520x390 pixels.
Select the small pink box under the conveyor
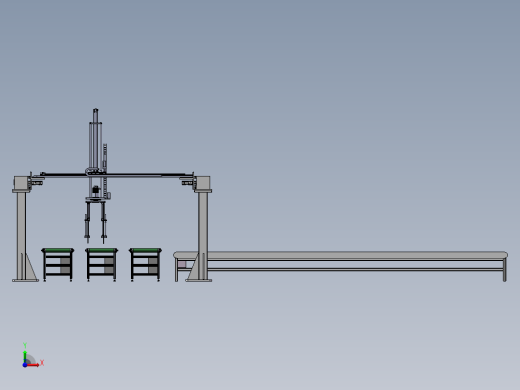click(182, 264)
